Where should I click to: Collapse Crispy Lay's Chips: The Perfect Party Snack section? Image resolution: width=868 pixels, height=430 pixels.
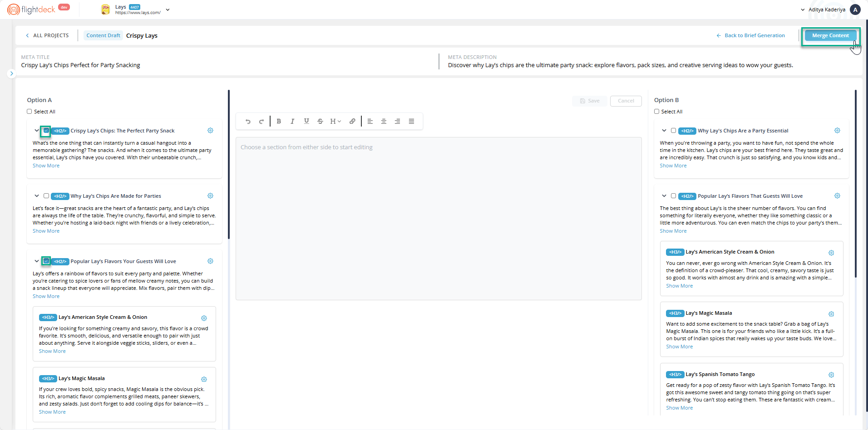37,131
